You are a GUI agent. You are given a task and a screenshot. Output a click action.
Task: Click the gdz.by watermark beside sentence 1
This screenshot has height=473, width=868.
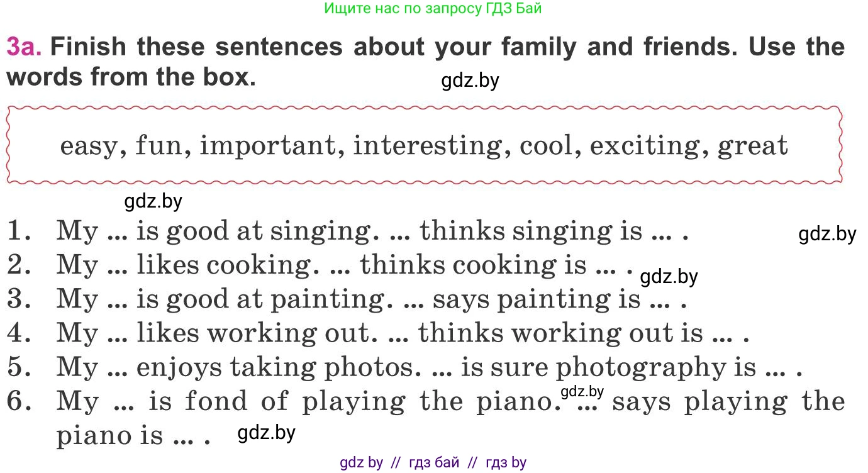(827, 235)
